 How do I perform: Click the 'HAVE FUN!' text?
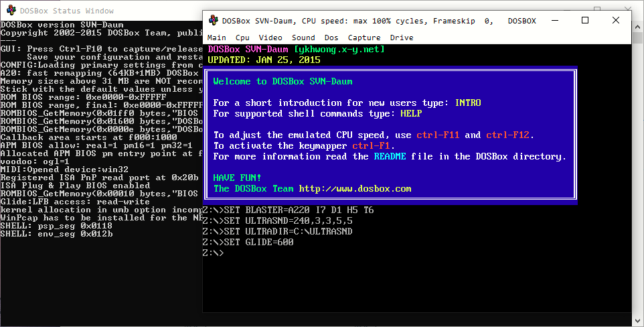coord(237,178)
